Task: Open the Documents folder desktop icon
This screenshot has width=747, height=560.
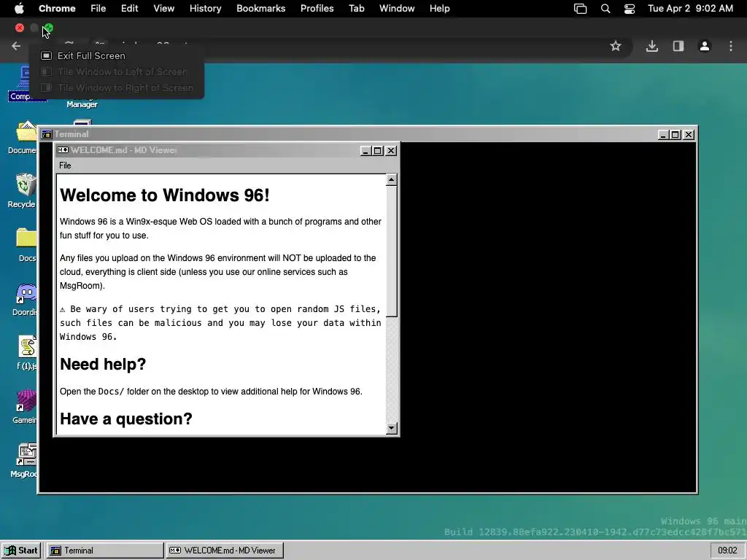Action: pyautogui.click(x=24, y=137)
